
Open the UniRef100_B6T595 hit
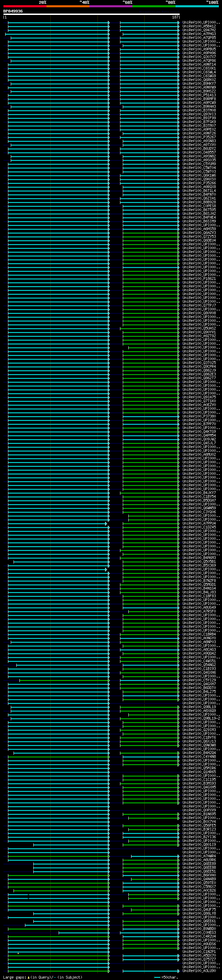coord(199,210)
